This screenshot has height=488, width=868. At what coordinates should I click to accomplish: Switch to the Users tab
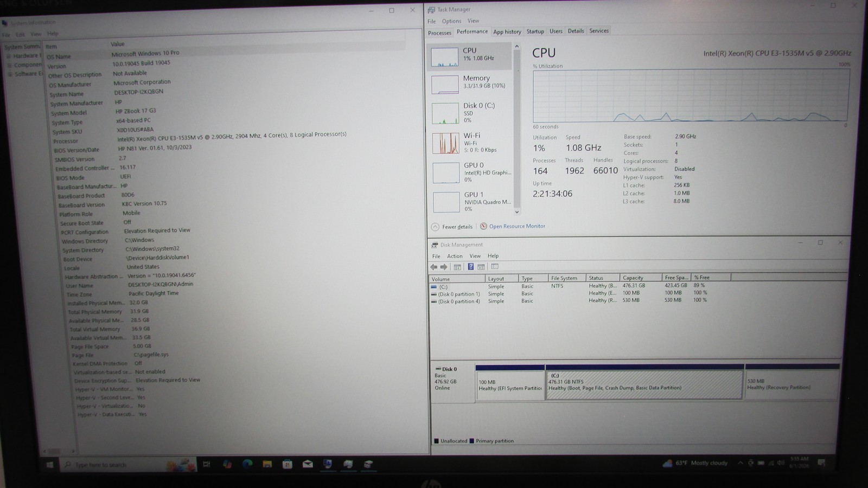coord(556,31)
